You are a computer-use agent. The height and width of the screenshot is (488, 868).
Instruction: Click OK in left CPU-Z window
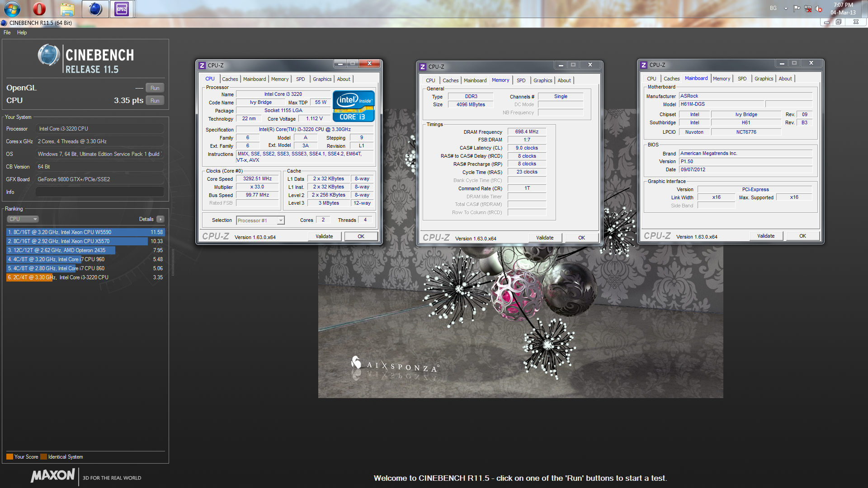click(361, 236)
